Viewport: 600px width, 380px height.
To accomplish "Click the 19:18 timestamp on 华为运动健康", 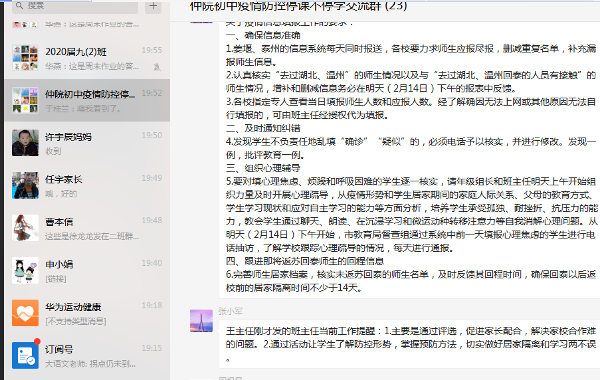I will click(152, 305).
